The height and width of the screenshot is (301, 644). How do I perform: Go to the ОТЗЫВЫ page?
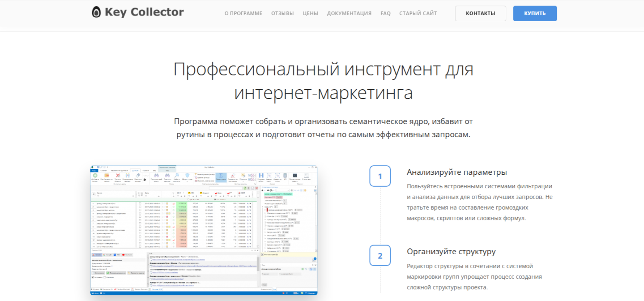click(x=283, y=13)
